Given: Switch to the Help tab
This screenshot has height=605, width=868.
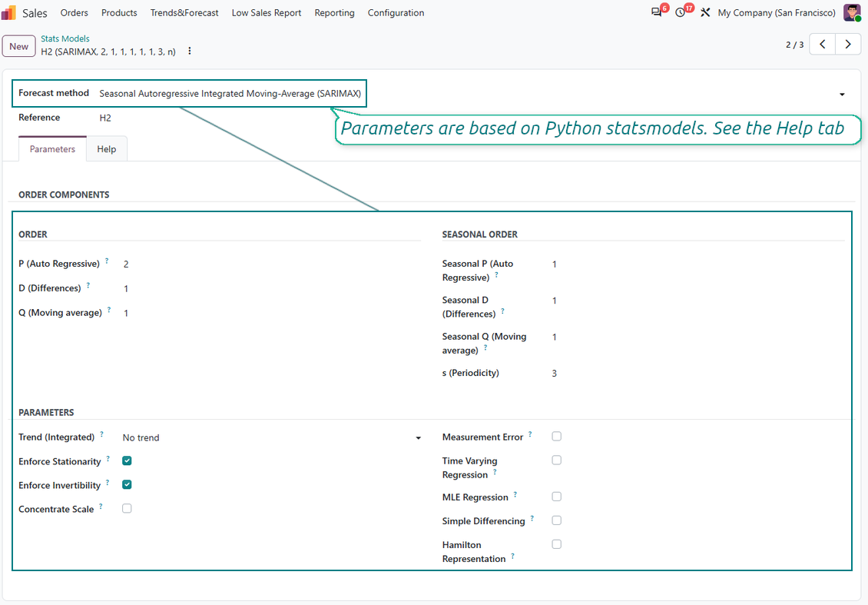Looking at the screenshot, I should point(106,149).
